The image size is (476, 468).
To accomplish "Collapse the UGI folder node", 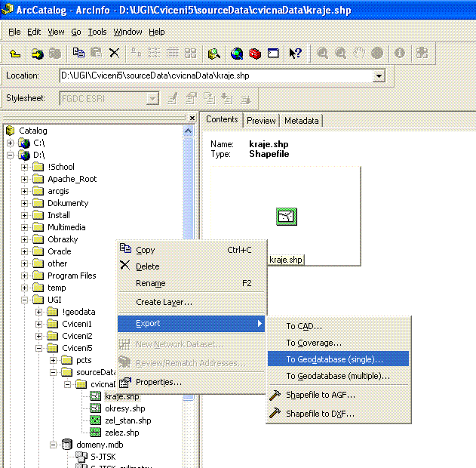I will tap(24, 300).
